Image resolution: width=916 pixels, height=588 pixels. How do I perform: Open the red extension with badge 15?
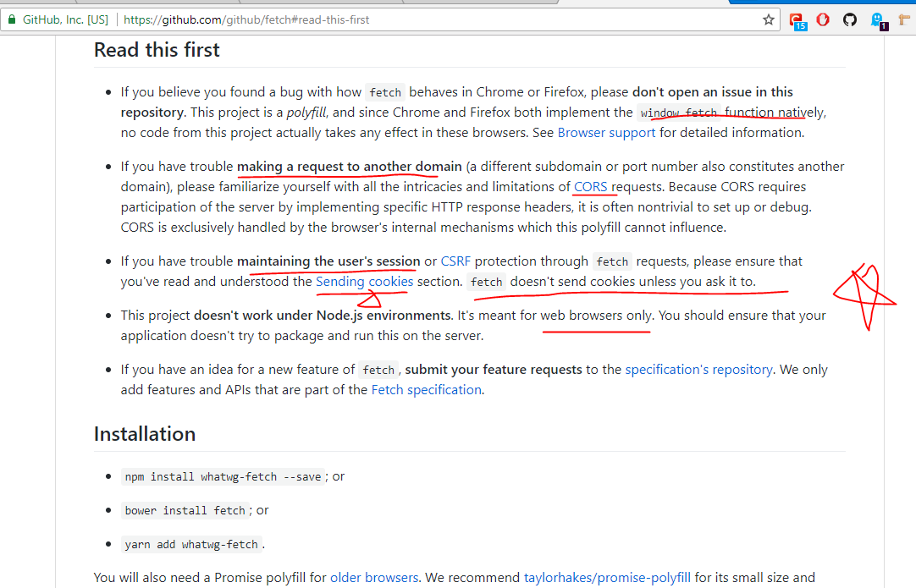(797, 21)
